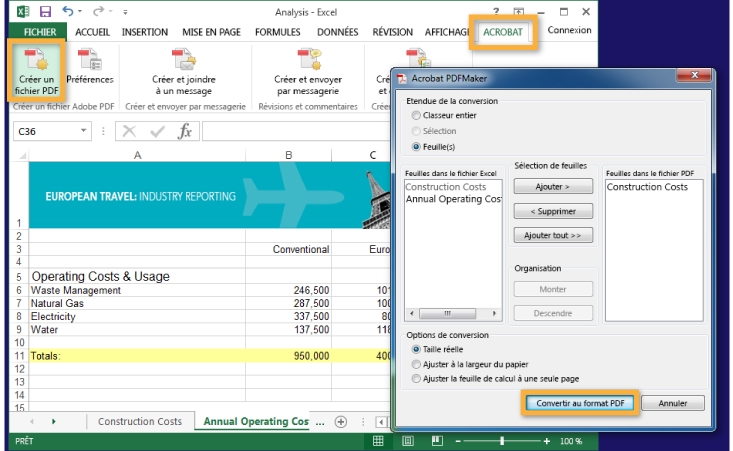Open the Undo history dropdown arrow

click(x=80, y=11)
